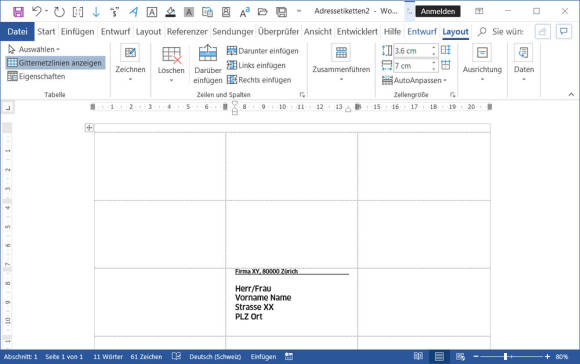This screenshot has width=580, height=364.
Task: Expand the Zusammenführen menu
Action: [x=341, y=63]
